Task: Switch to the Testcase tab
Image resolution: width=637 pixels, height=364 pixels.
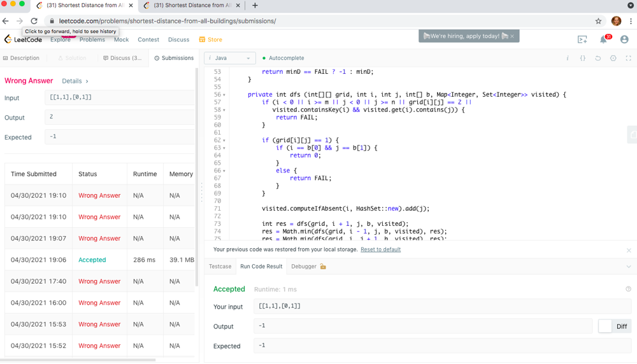Action: (220, 267)
